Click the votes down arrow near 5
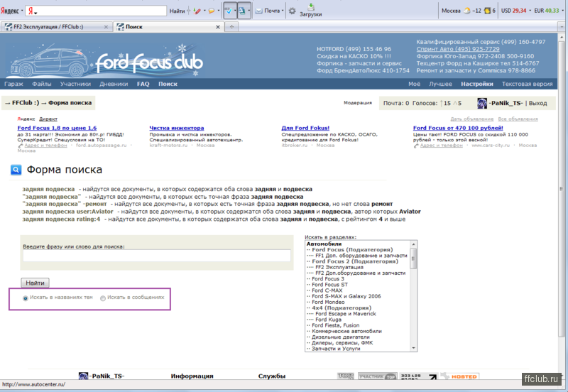Image resolution: width=568 pixels, height=392 pixels. click(x=455, y=103)
